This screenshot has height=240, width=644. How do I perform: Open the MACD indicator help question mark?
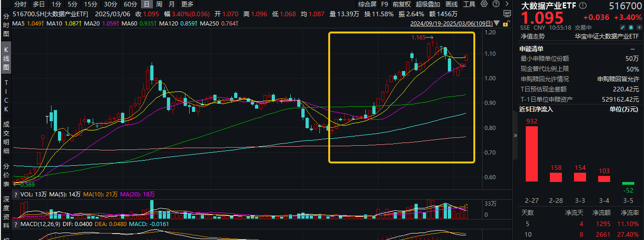point(16,224)
